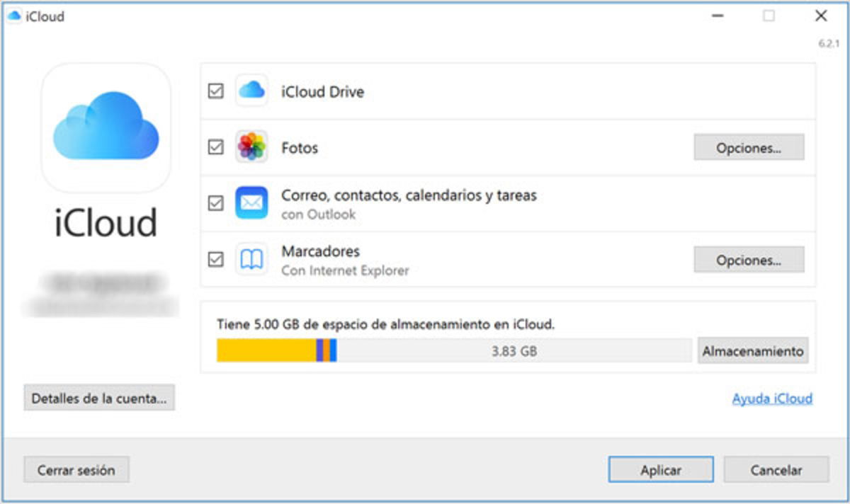Viewport: 850px width, 504px height.
Task: Click the Correo envelope icon
Action: (x=251, y=203)
